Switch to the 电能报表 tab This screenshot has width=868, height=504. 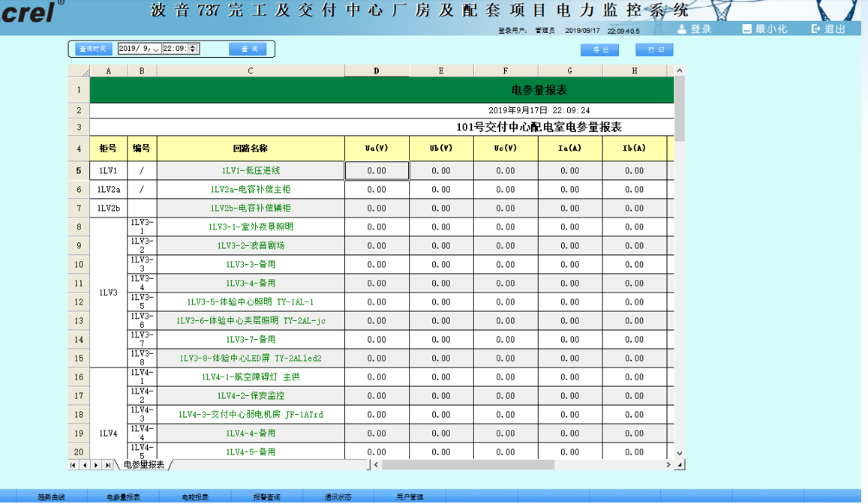point(195,497)
